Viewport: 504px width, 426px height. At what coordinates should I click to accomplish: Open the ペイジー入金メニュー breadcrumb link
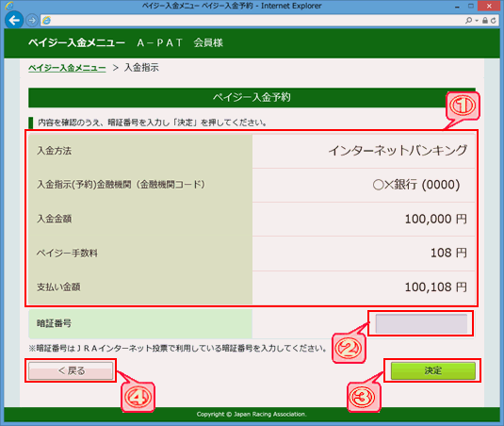tap(67, 68)
